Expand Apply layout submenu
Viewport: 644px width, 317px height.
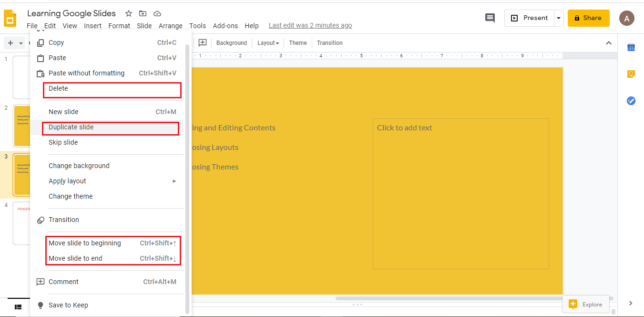(x=107, y=181)
